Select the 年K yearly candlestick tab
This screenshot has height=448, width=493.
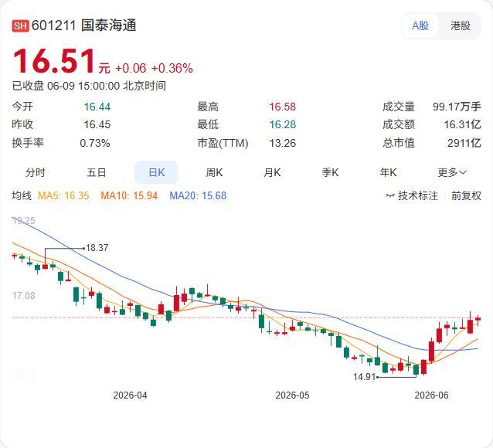[388, 172]
